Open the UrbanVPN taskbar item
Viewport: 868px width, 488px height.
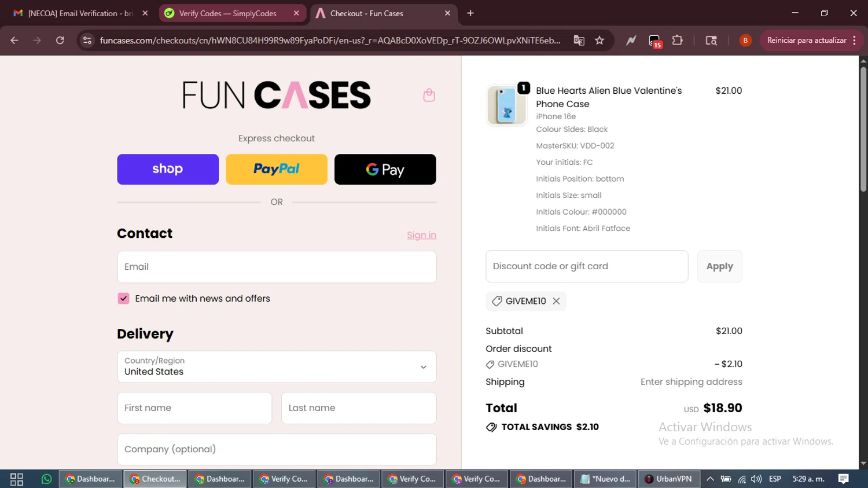(x=669, y=479)
